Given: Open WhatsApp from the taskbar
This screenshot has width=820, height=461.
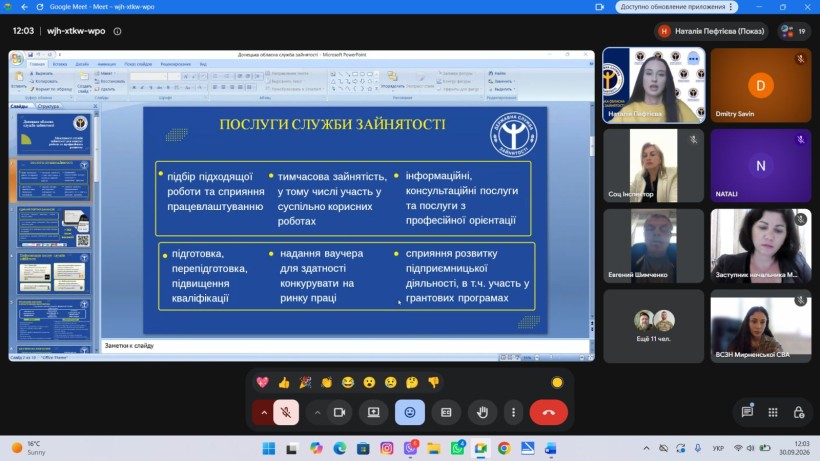Looking at the screenshot, I should tap(457, 448).
